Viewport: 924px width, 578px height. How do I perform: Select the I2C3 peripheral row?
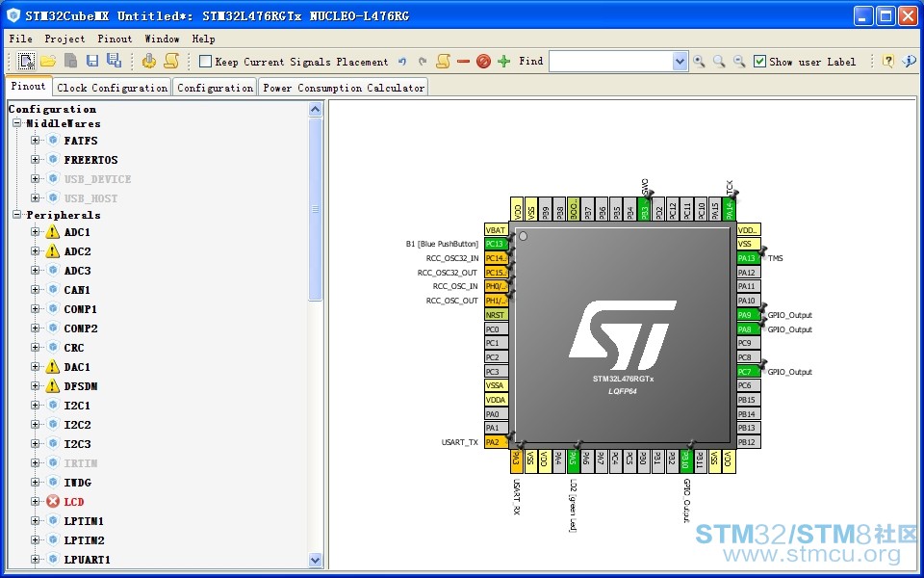pos(77,443)
